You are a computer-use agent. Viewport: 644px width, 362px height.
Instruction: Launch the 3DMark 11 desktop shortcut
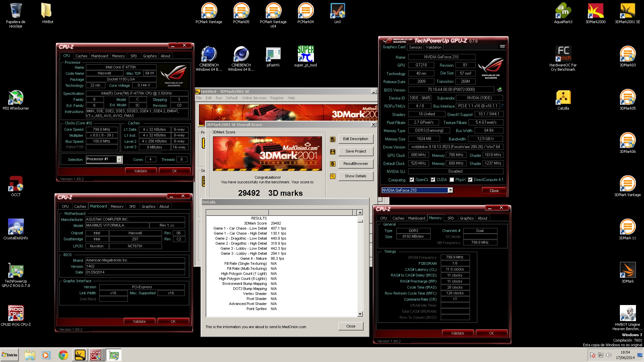pyautogui.click(x=628, y=230)
